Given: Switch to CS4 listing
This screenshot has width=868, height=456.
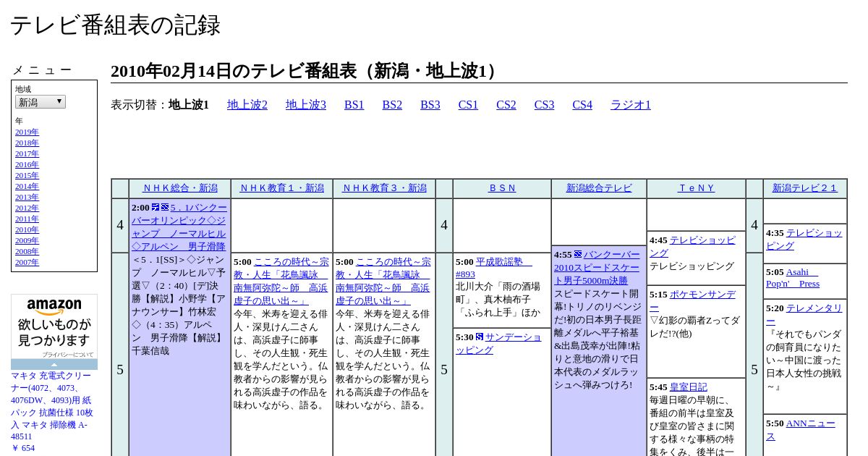Looking at the screenshot, I should click(582, 105).
